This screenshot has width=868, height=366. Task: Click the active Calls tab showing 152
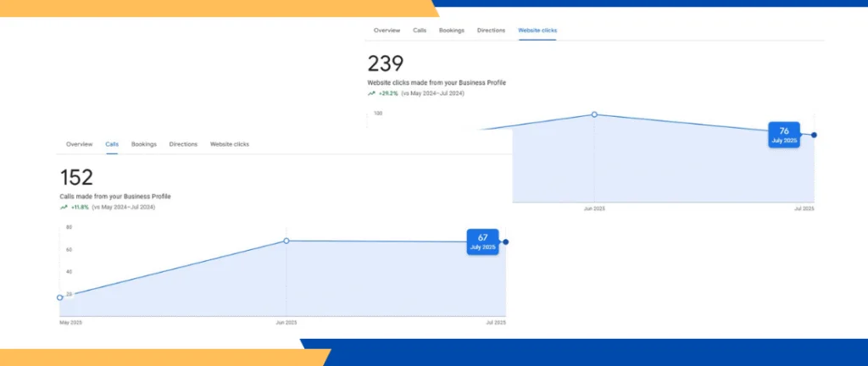112,145
